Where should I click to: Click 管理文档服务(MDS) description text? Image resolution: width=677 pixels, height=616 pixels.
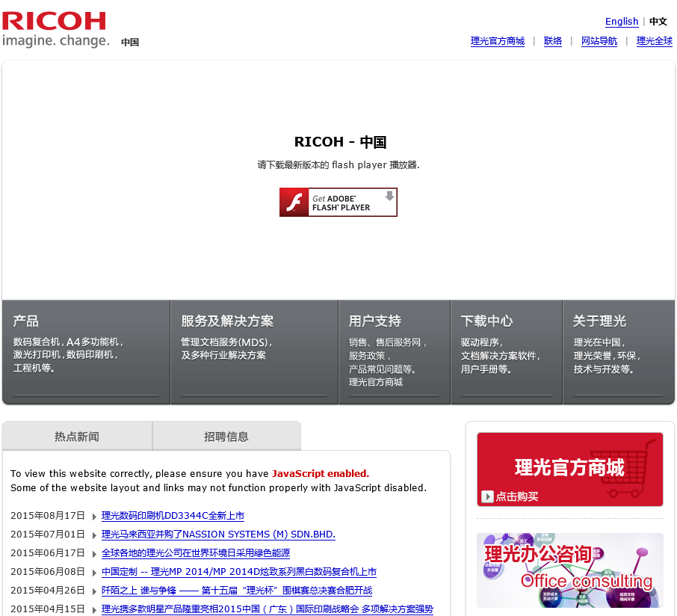tap(226, 342)
